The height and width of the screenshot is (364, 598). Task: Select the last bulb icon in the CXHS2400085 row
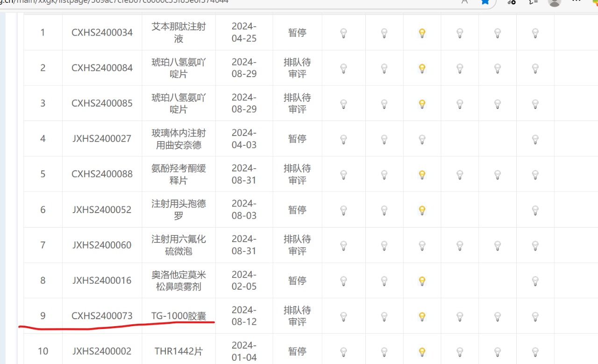tap(535, 104)
